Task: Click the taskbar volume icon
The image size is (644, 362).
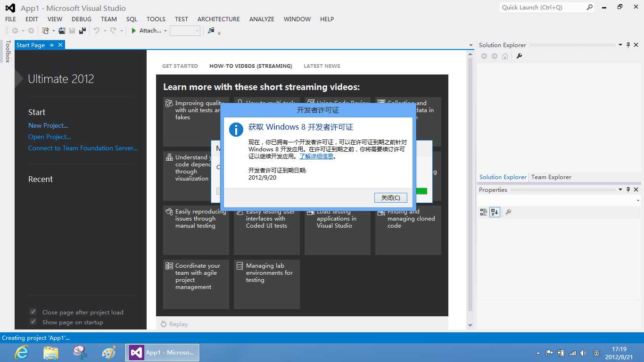Action: tap(584, 353)
